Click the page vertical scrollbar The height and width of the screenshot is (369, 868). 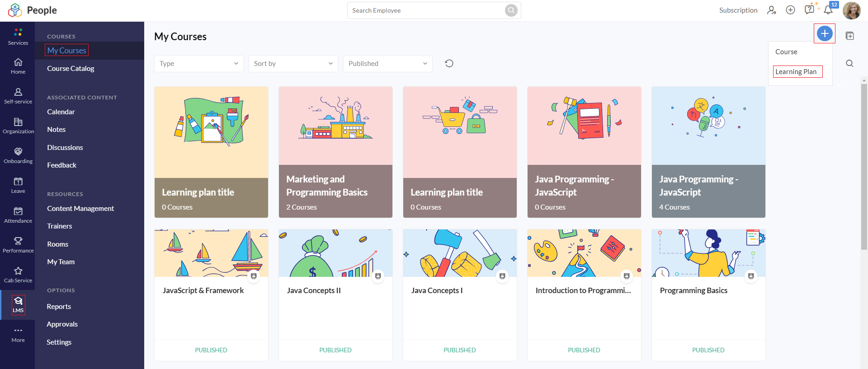[x=864, y=167]
